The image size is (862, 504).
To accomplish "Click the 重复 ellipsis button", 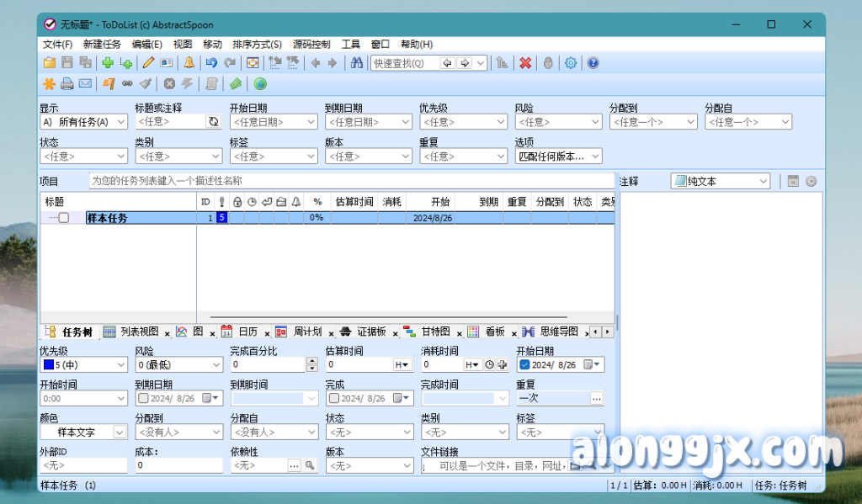I will pos(597,398).
